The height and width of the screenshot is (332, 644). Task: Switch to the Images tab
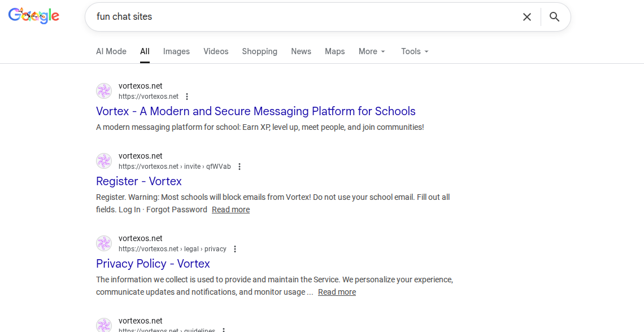click(176, 51)
